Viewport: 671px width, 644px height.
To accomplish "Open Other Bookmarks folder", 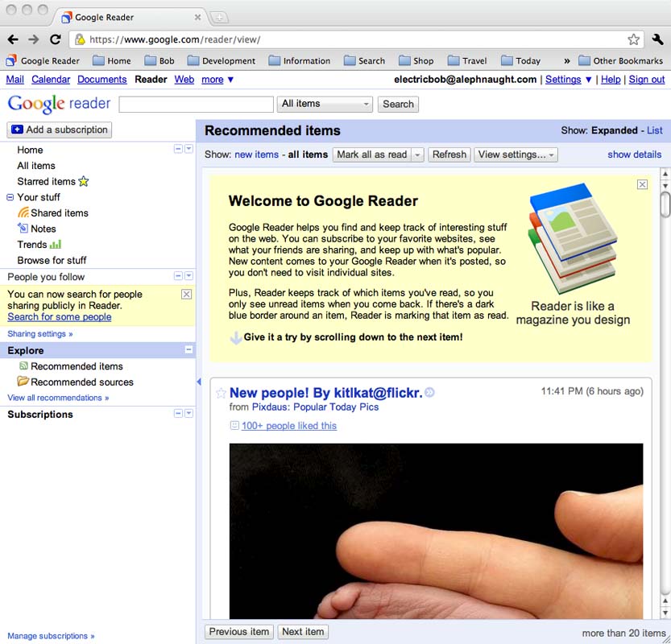I will pyautogui.click(x=620, y=60).
